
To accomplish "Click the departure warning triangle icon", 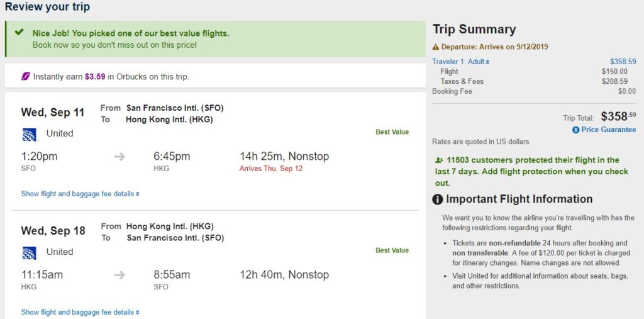I will (x=436, y=47).
